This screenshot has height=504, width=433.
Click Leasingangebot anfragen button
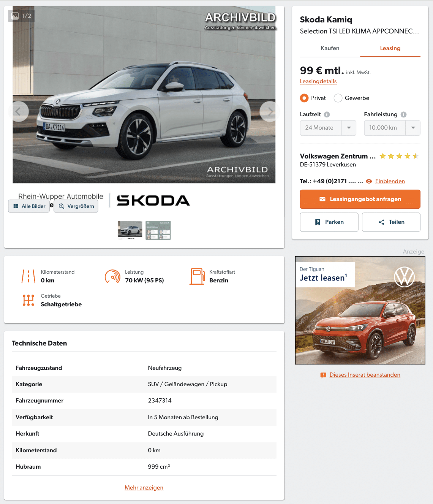[360, 199]
